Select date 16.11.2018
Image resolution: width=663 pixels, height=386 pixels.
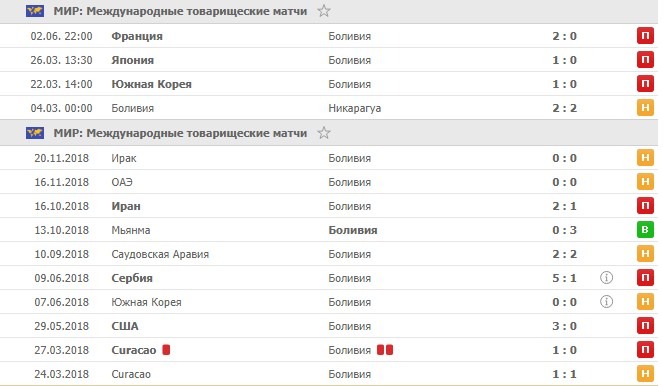62,182
